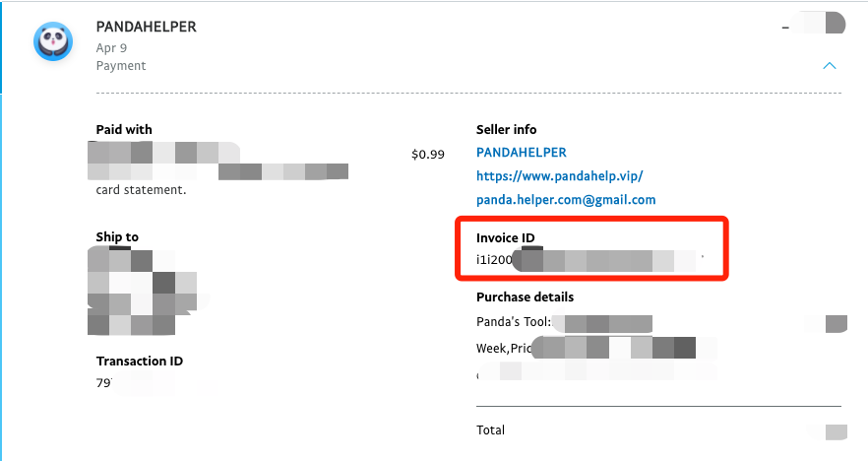Click the Seller info heading
The image size is (868, 461).
(506, 130)
